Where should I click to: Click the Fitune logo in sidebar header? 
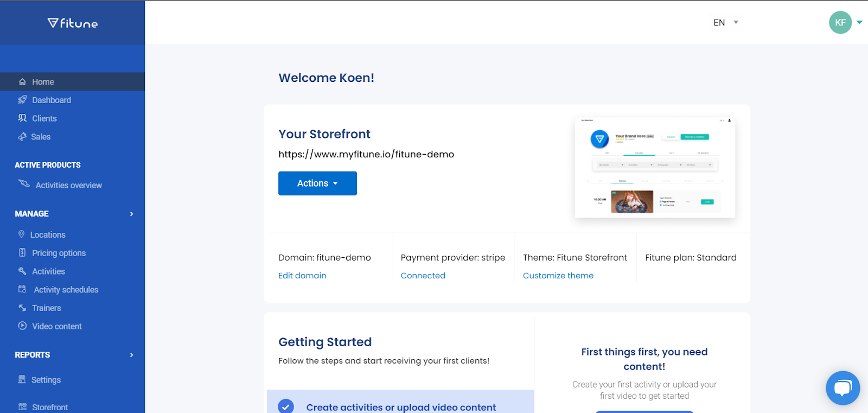click(x=73, y=23)
